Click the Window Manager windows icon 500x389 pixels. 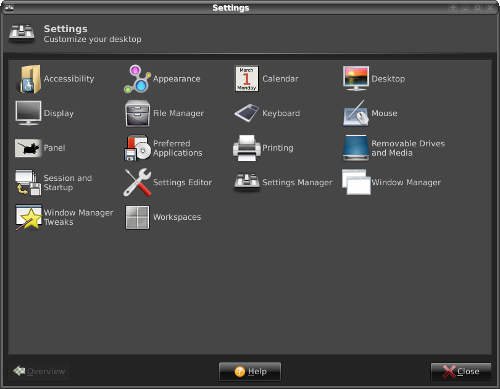click(356, 182)
